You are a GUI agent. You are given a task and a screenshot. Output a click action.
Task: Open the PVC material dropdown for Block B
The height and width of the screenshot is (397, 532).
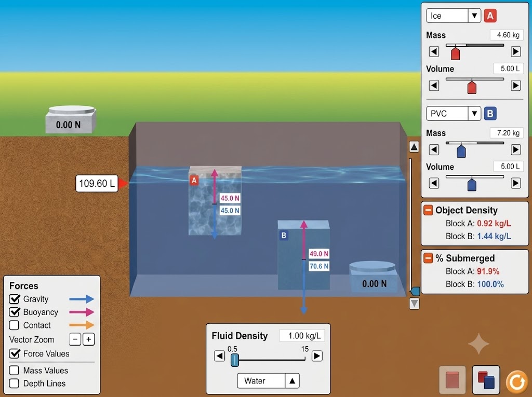click(x=453, y=113)
